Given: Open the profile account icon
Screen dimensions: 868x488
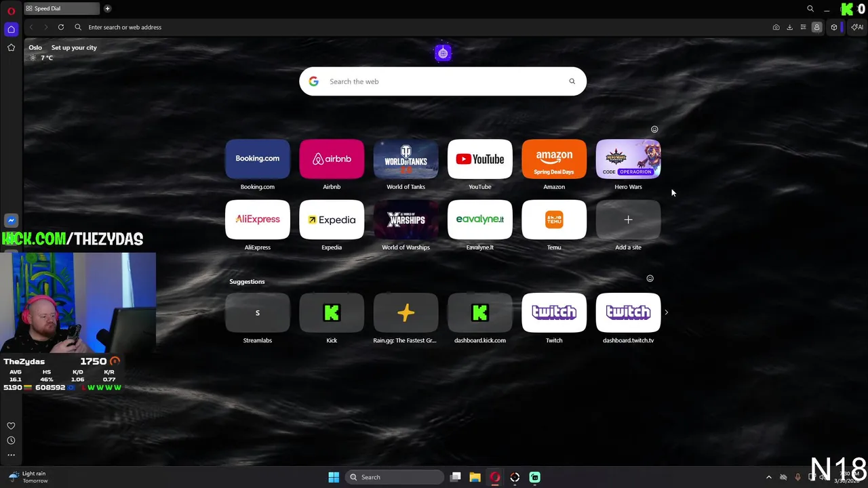Looking at the screenshot, I should coord(816,27).
